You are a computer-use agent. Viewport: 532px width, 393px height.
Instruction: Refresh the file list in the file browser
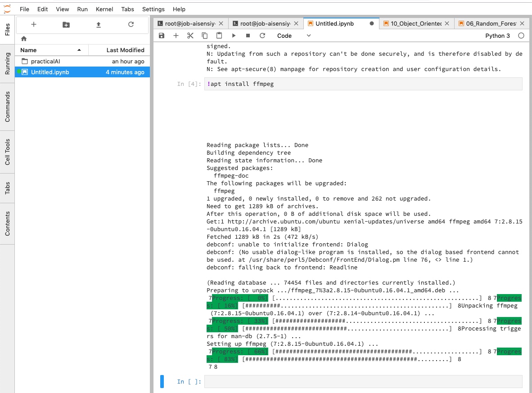click(x=131, y=25)
